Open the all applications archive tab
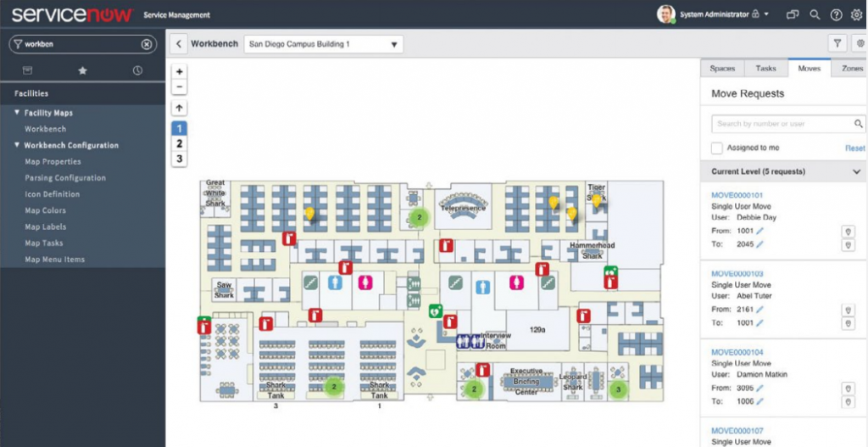Viewport: 868px width, 447px height. [x=27, y=70]
